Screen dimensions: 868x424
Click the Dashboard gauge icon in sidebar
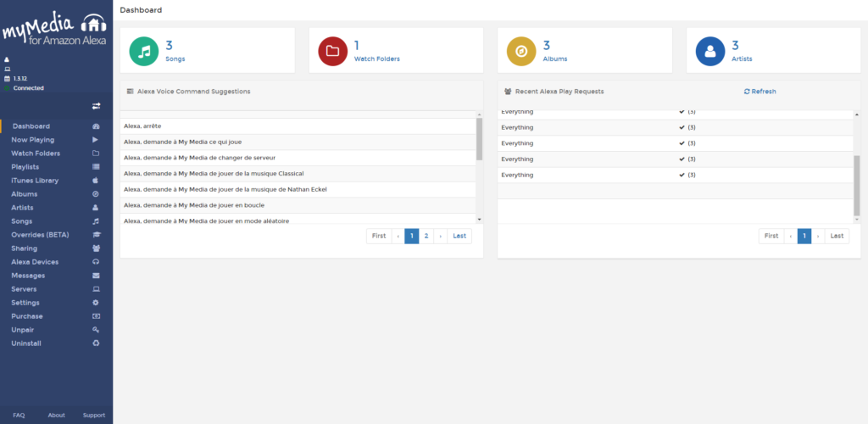coord(96,126)
